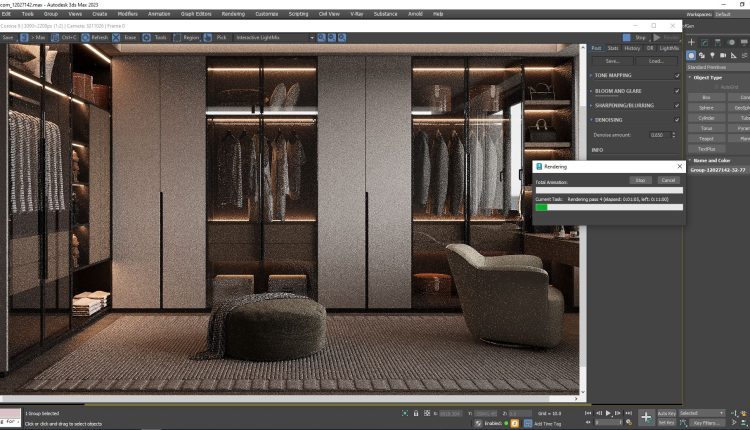Open the Display panel icon
750x430 pixels.
point(744,42)
